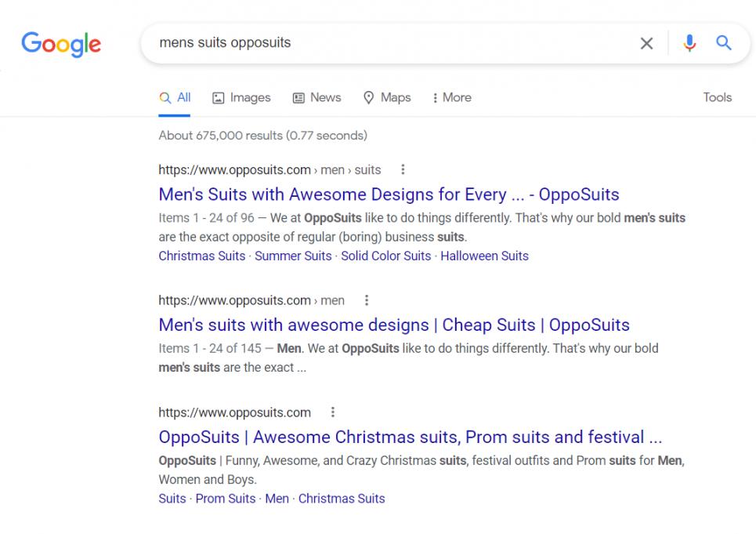
Task: Open three-dot menu for 'men › suits' result
Action: click(x=403, y=169)
